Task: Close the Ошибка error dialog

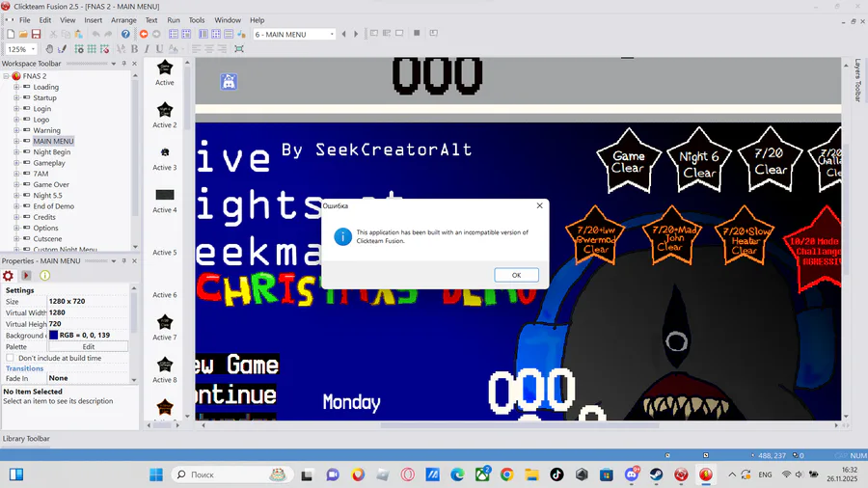Action: (539, 205)
